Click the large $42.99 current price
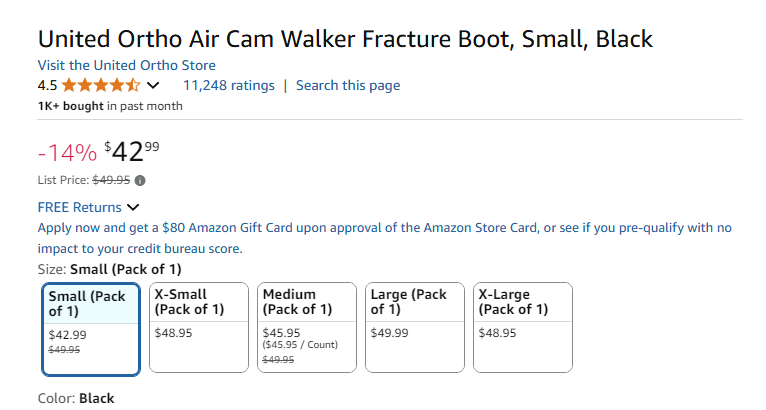The width and height of the screenshot is (766, 410). pyautogui.click(x=131, y=151)
